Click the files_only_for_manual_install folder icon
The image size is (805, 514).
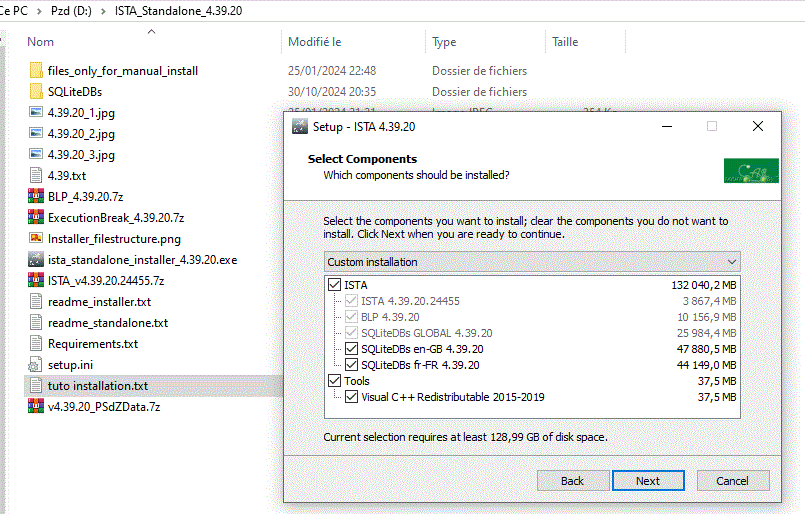click(x=36, y=71)
